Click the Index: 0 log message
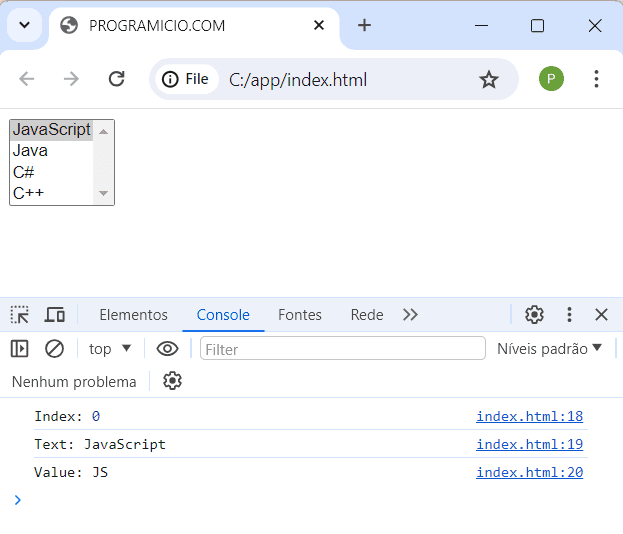 tap(67, 416)
